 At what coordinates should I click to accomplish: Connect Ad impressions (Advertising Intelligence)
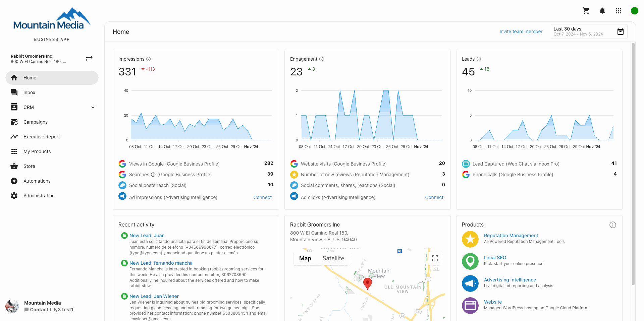pyautogui.click(x=262, y=197)
